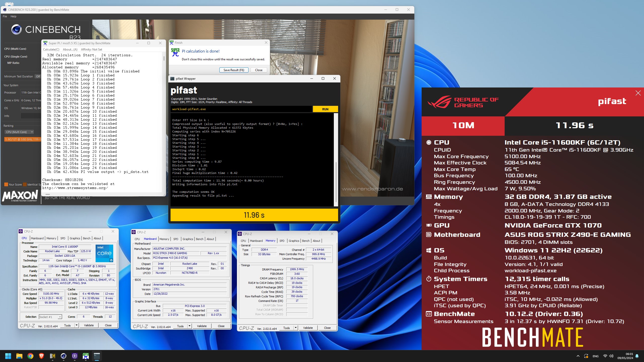The width and height of the screenshot is (644, 362).
Task: Click CPU (Single Core) test in Cinebench
Action: (x=16, y=57)
